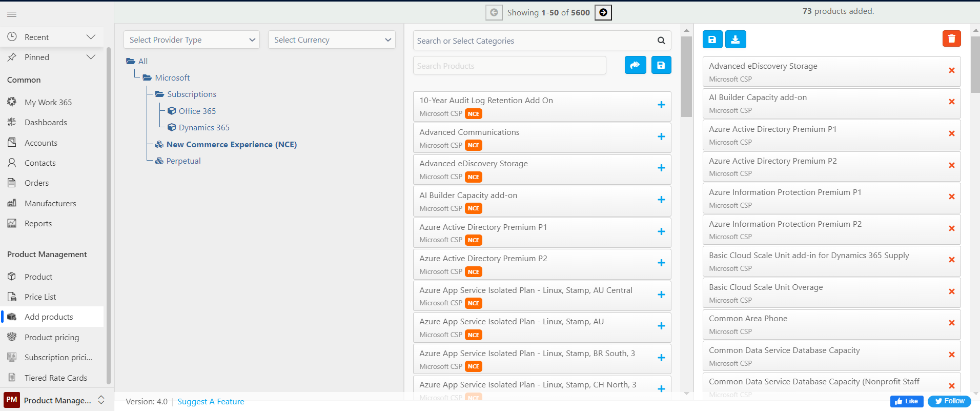This screenshot has height=411, width=980.
Task: Open Product from sidebar
Action: click(38, 277)
